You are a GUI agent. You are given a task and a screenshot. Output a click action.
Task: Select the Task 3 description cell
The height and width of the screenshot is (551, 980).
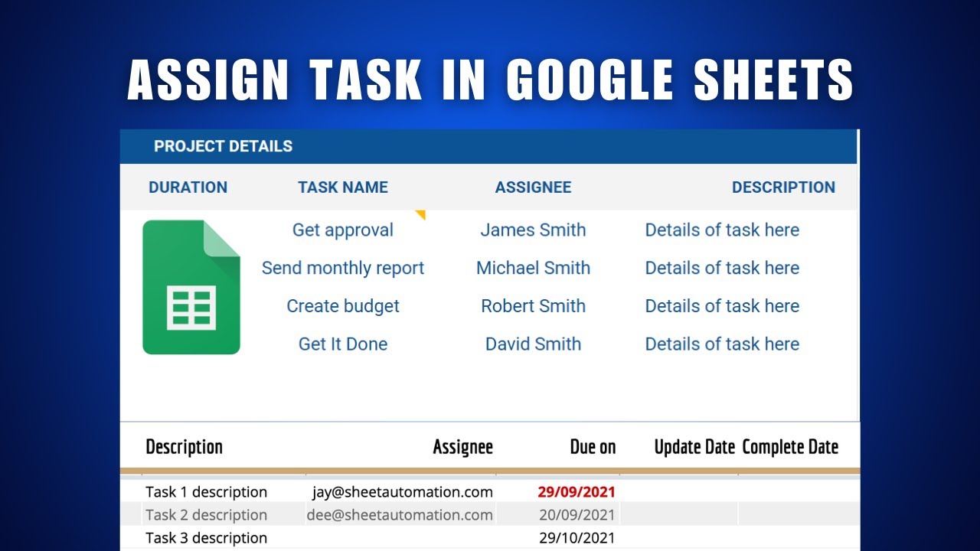coord(206,538)
